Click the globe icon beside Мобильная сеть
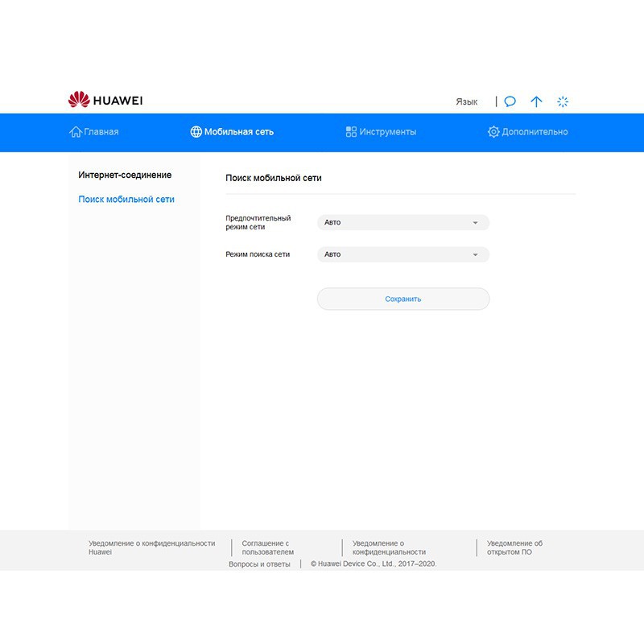Screen dimensions: 644x644 (196, 132)
